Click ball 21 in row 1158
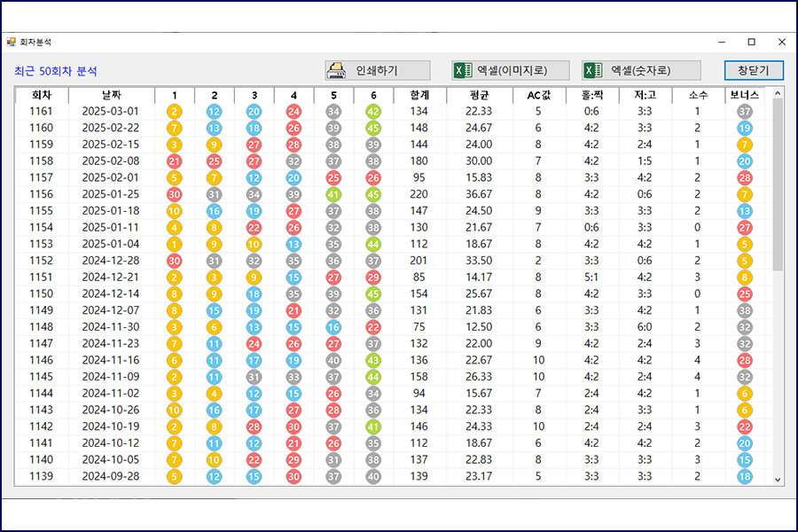This screenshot has width=798, height=532. [174, 161]
